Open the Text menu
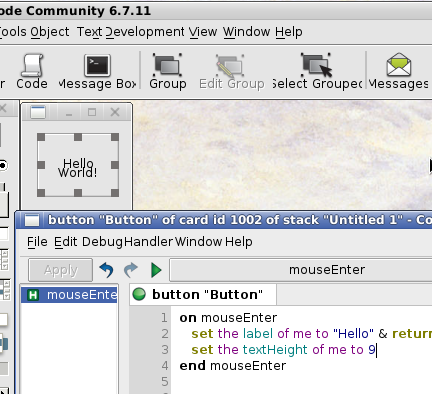The height and width of the screenshot is (394, 432). 89,32
